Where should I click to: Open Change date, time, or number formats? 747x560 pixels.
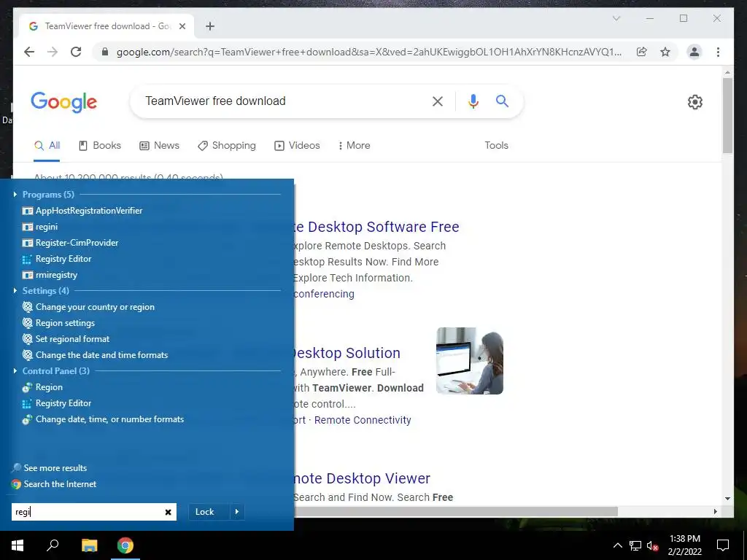click(x=103, y=419)
